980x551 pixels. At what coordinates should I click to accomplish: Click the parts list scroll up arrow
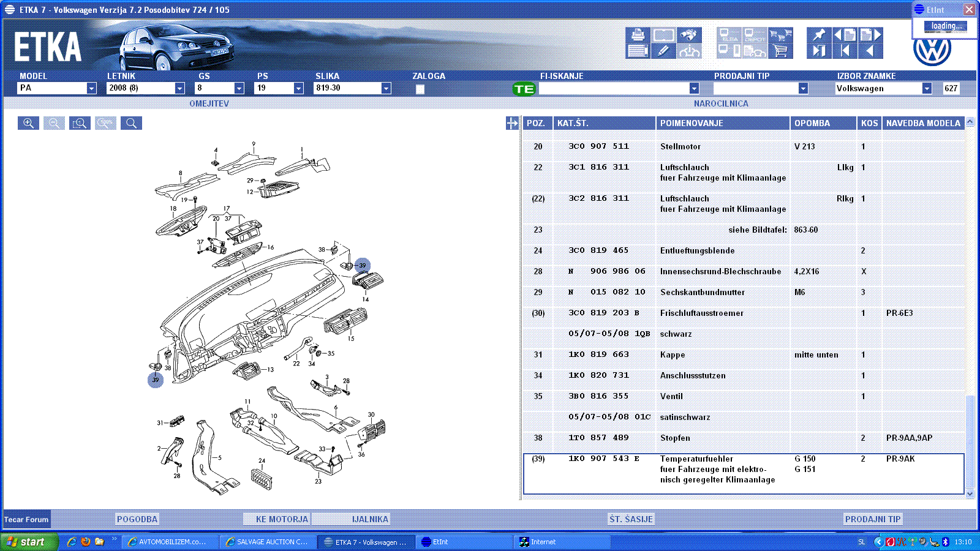970,122
